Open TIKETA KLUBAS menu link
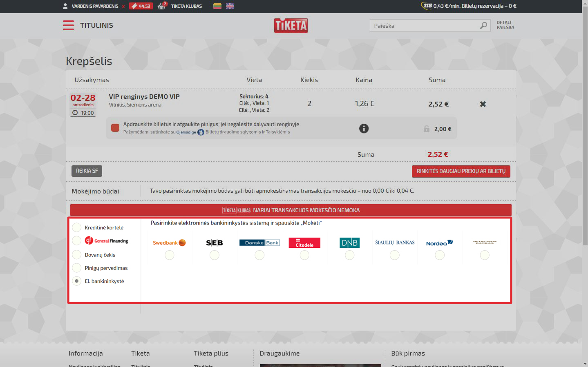The height and width of the screenshot is (367, 588). (x=186, y=6)
